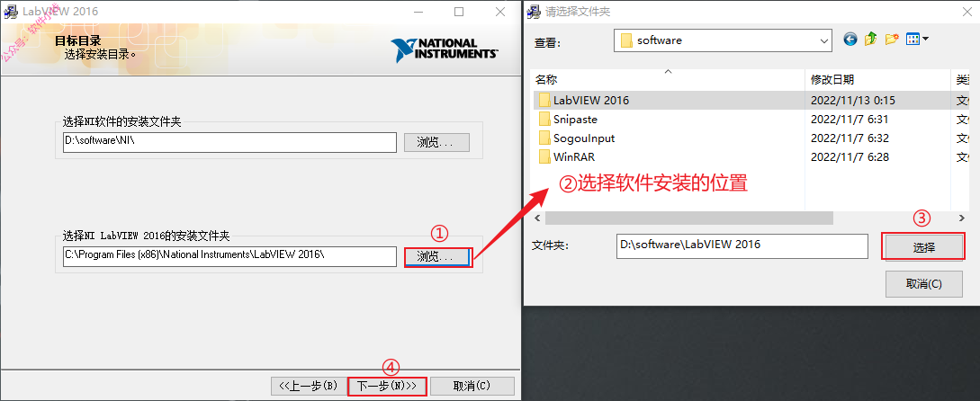Click the folder dialog title bar icon
Image resolution: width=980 pixels, height=401 pixels.
[x=534, y=12]
